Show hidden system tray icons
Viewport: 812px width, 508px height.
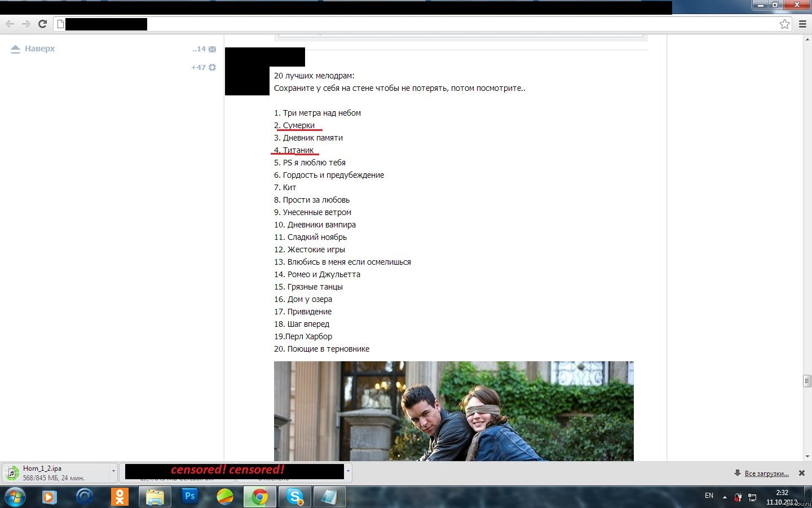725,497
